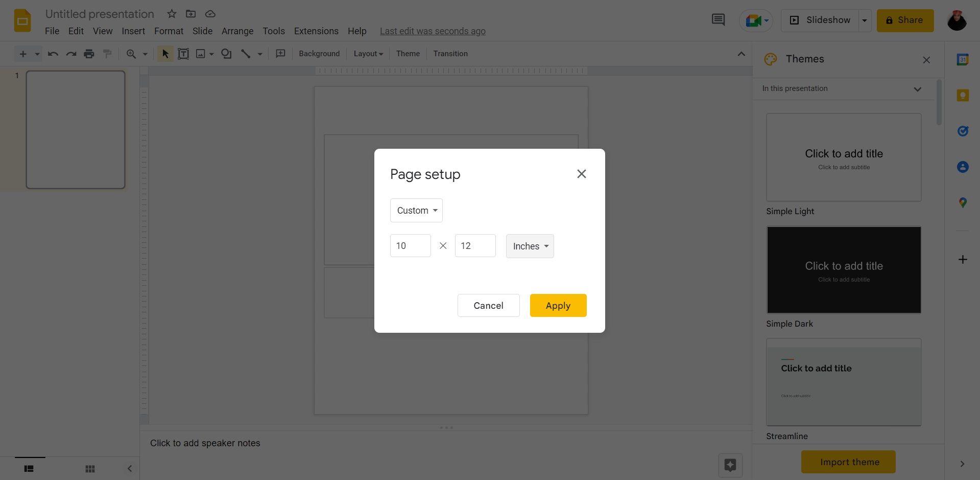Select the Text box tool
This screenshot has width=980, height=480.
point(183,54)
